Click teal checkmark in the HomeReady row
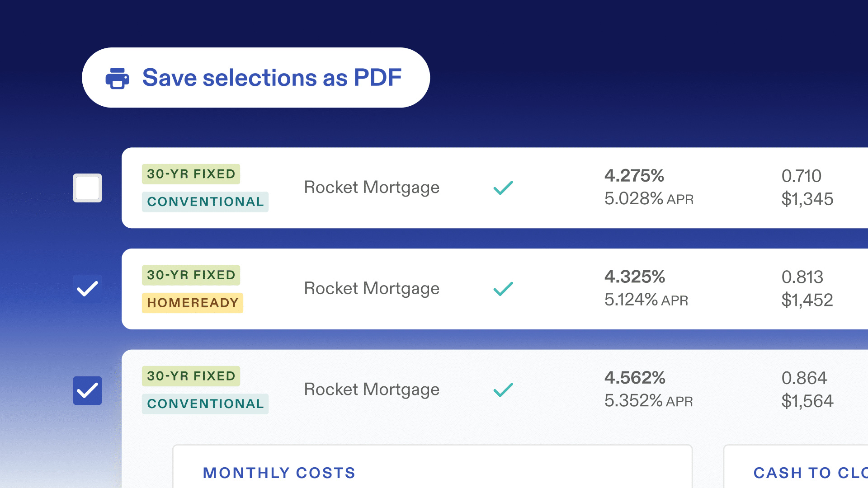Viewport: 868px width, 488px height. pos(503,289)
